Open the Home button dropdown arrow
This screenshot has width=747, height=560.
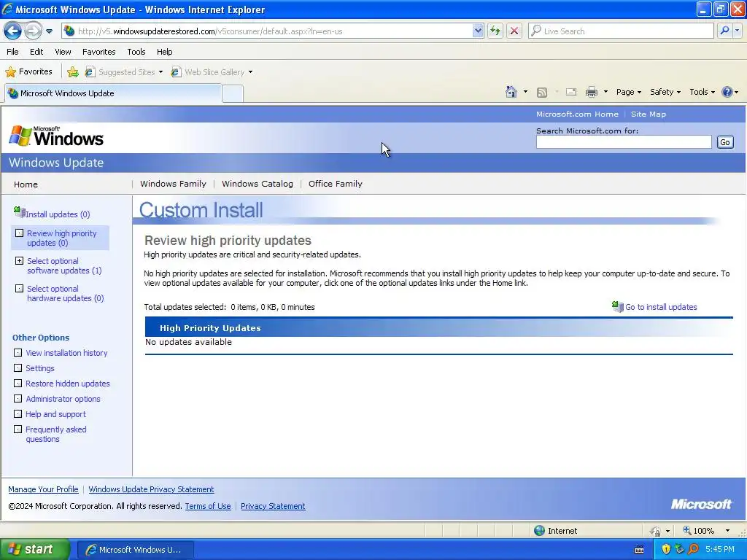pos(525,92)
